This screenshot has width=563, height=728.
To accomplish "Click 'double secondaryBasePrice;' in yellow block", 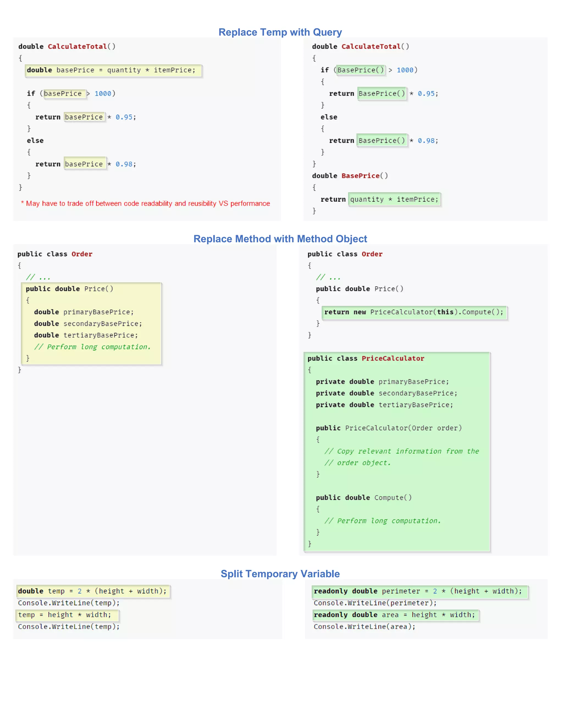I will coord(88,324).
